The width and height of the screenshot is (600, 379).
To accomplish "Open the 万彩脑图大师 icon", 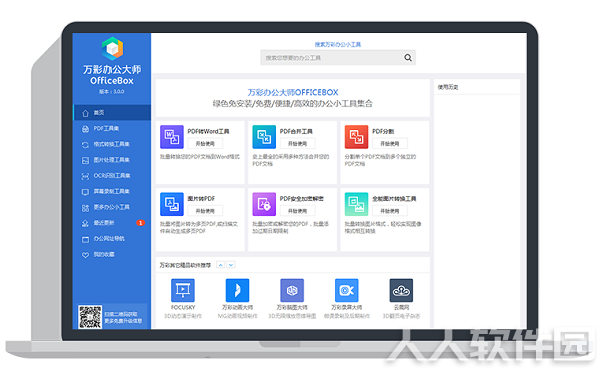I will (292, 290).
